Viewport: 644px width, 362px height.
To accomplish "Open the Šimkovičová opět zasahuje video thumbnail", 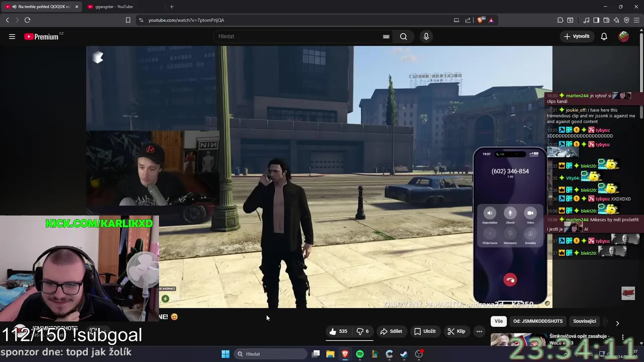I will coord(518,340).
